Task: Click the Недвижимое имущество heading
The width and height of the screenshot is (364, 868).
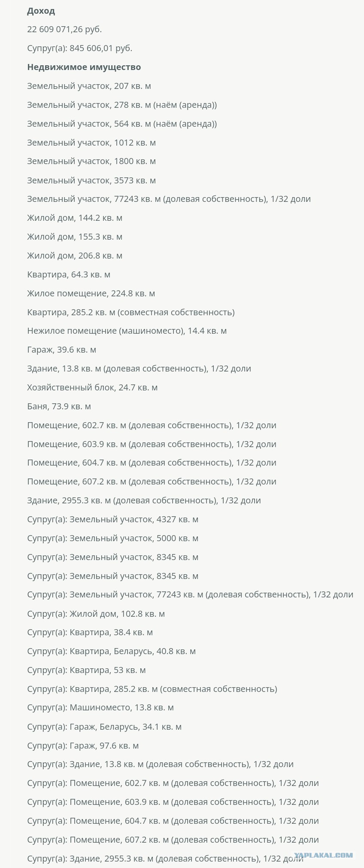Action: pyautogui.click(x=84, y=67)
